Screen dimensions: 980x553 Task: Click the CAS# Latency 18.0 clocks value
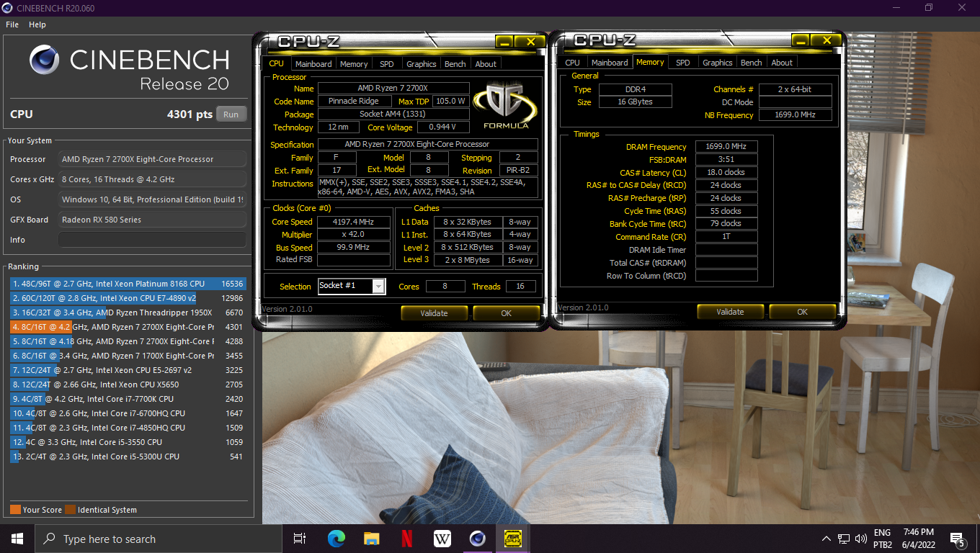726,173
